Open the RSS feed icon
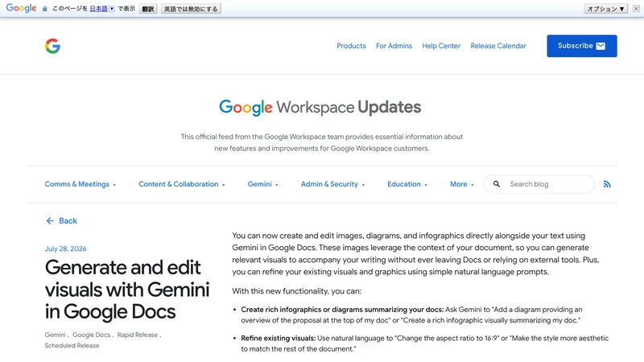The width and height of the screenshot is (644, 362). pyautogui.click(x=607, y=184)
